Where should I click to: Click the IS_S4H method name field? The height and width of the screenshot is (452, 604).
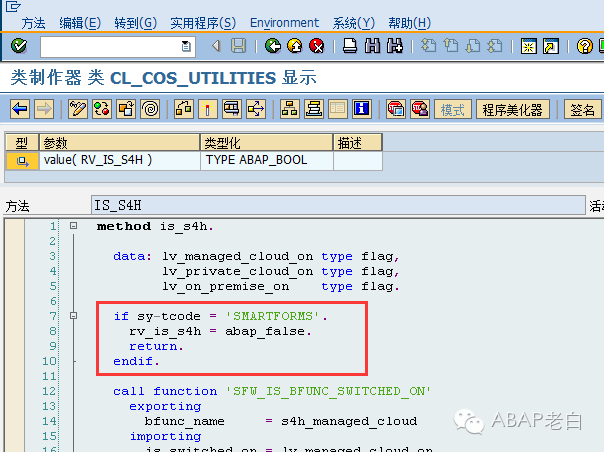(x=338, y=205)
